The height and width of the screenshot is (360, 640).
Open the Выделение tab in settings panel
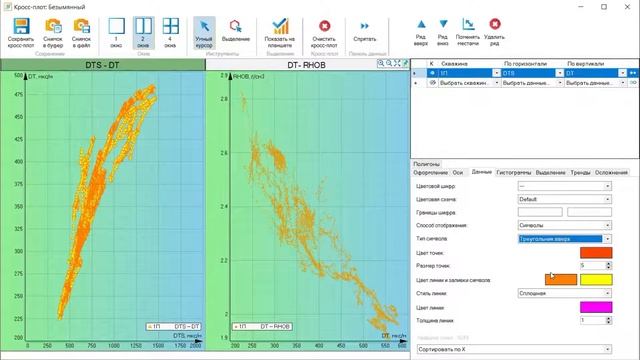551,173
